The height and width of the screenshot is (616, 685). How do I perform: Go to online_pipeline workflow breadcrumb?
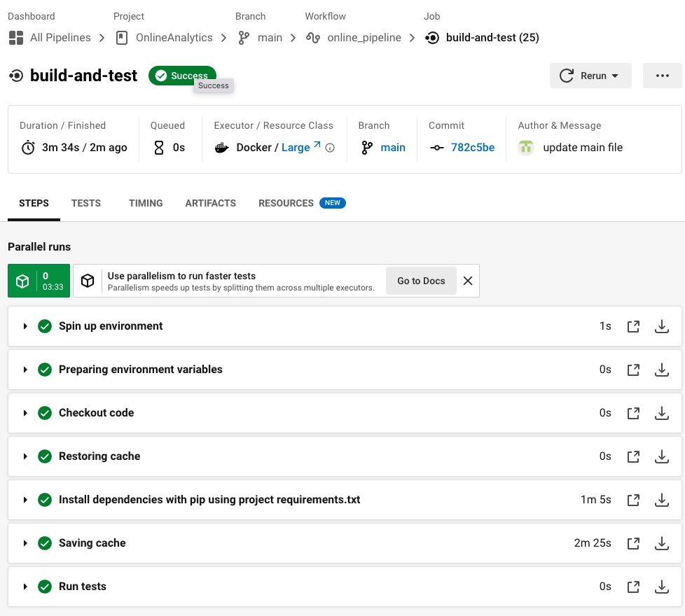click(x=364, y=38)
